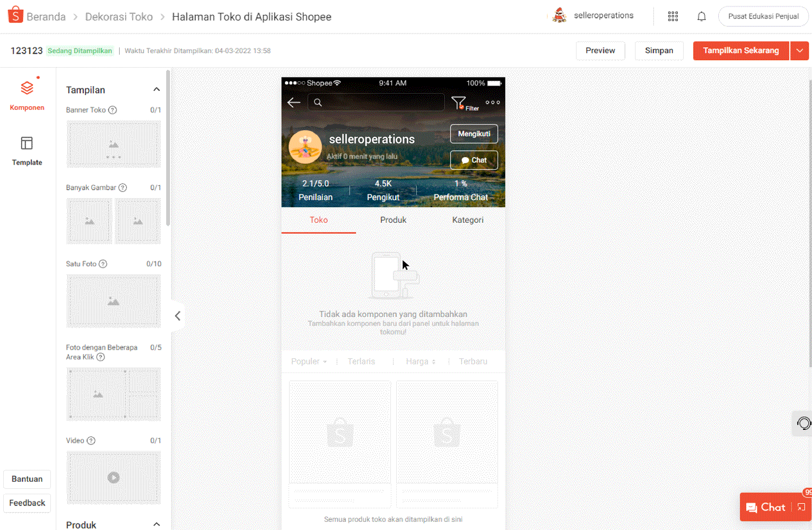Image resolution: width=812 pixels, height=530 pixels.
Task: Show help for Satu Foto
Action: pyautogui.click(x=103, y=264)
